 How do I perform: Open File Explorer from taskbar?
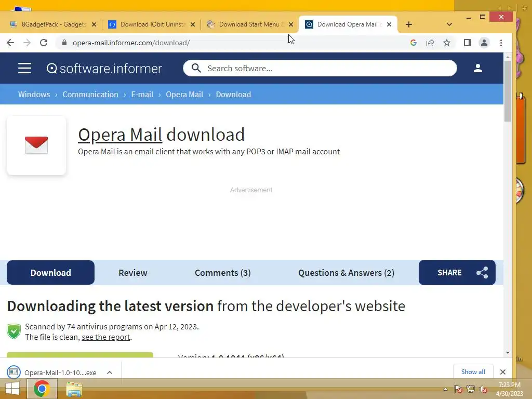pyautogui.click(x=74, y=389)
